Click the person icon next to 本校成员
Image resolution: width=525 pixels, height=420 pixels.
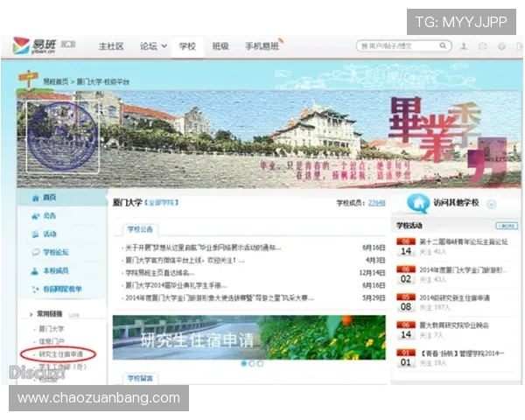point(35,271)
